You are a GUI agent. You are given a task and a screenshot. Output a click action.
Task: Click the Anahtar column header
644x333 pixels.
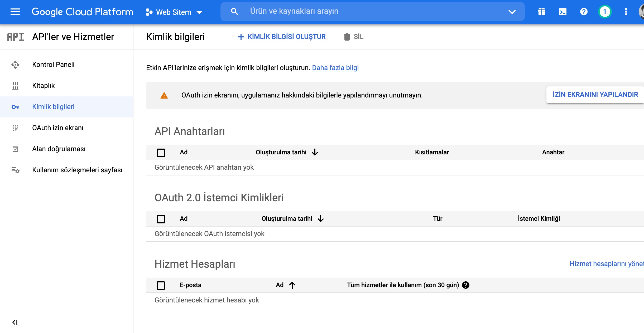tap(553, 152)
